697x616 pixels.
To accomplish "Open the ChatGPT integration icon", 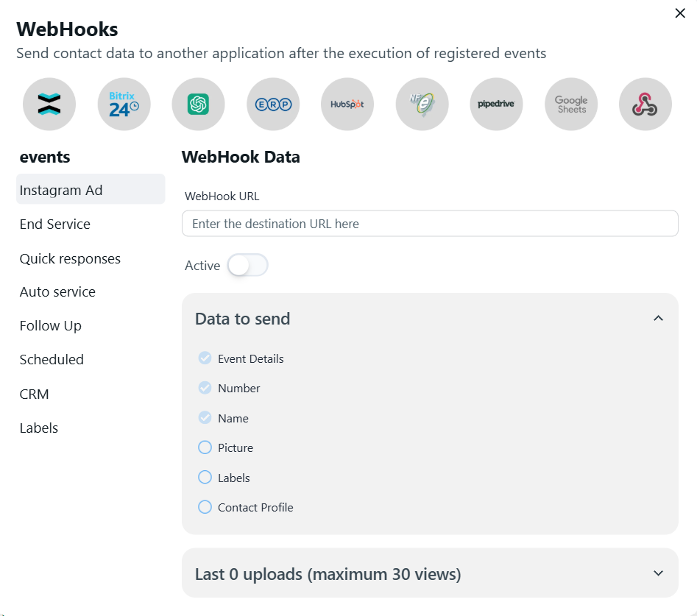I will point(198,105).
